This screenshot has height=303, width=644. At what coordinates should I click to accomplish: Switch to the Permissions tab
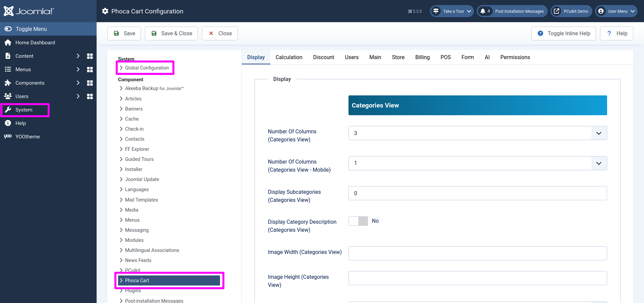(515, 57)
